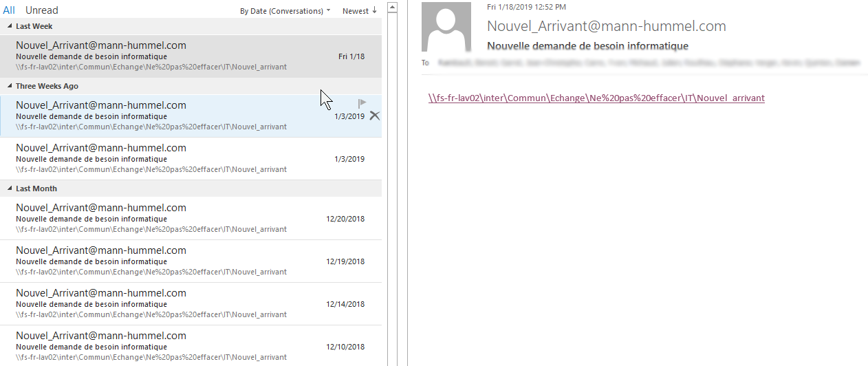868x366 pixels.
Task: Collapse the Last Month group
Action: pos(10,189)
